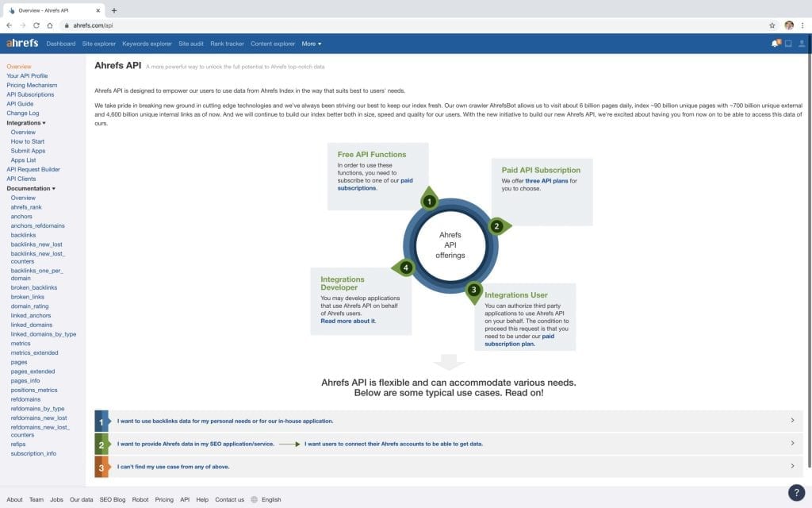This screenshot has width=812, height=508.
Task: Collapse the Documentation section in the sidebar
Action: (x=31, y=188)
